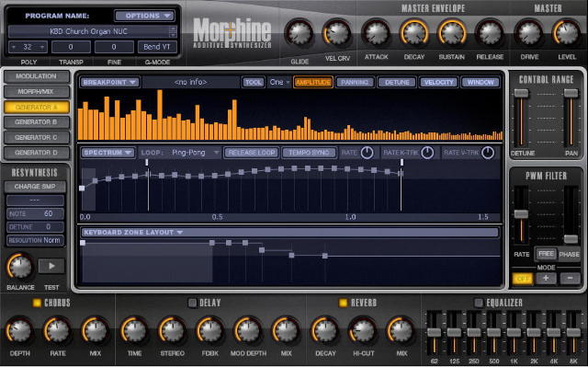The height and width of the screenshot is (367, 588).
Task: Click the master envelope Decay knob
Action: point(414,33)
